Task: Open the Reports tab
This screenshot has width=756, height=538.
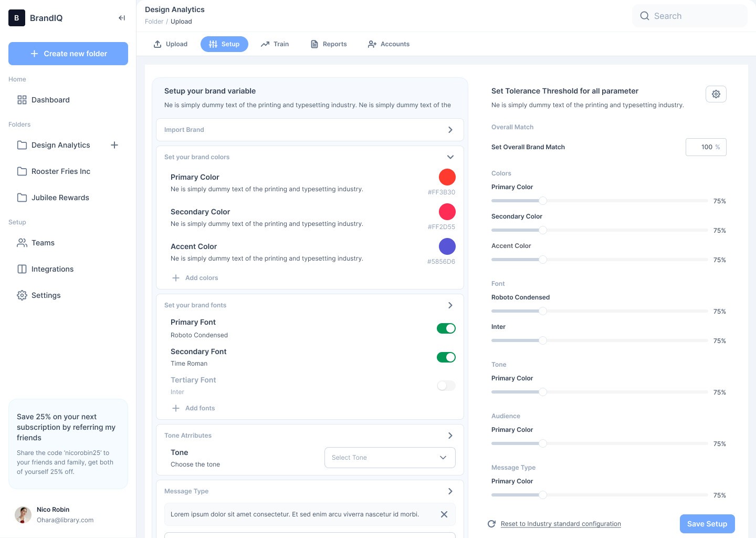Action: [x=329, y=44]
